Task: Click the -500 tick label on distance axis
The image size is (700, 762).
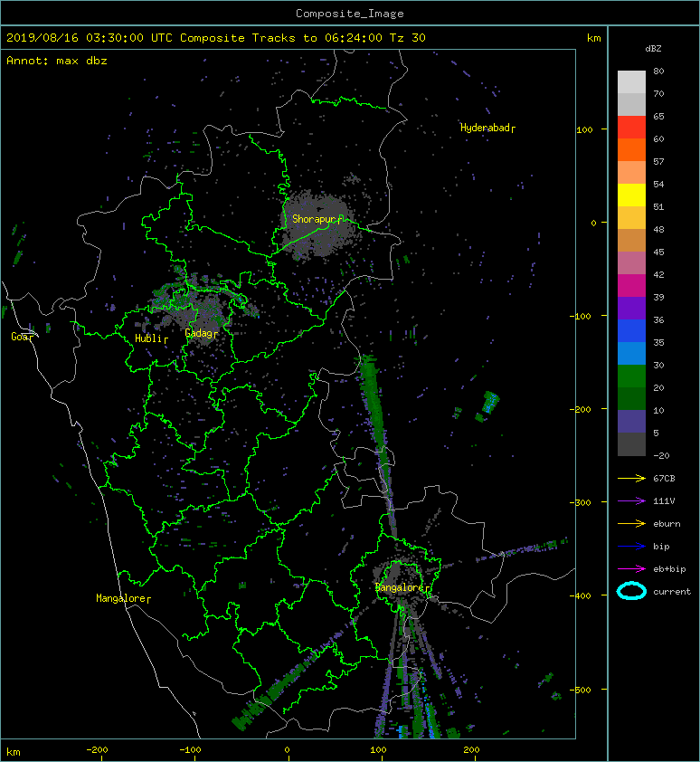Action: [x=580, y=691]
